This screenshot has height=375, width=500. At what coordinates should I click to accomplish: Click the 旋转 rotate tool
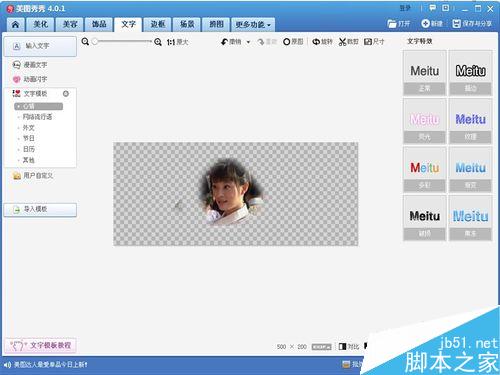pos(322,42)
